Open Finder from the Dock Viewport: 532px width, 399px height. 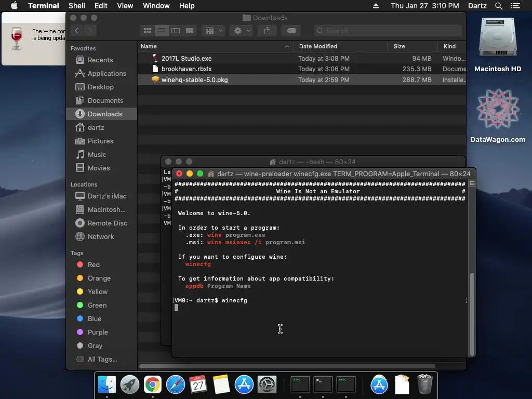click(107, 385)
